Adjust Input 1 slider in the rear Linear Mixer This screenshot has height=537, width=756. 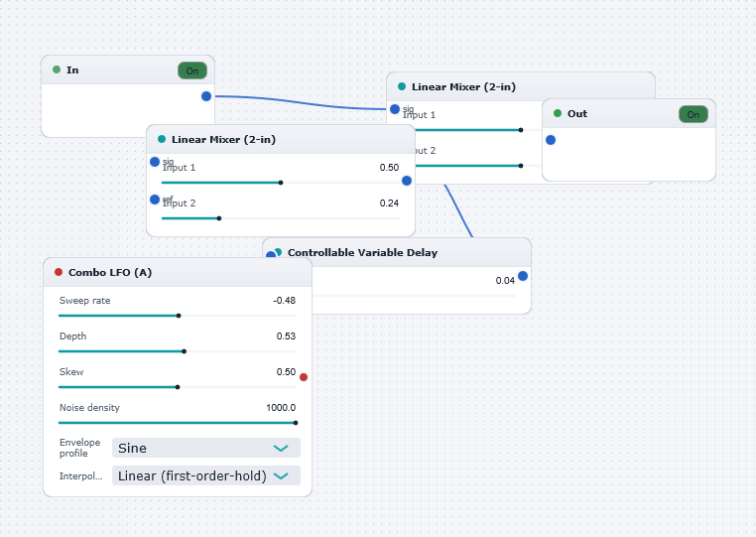click(x=478, y=130)
